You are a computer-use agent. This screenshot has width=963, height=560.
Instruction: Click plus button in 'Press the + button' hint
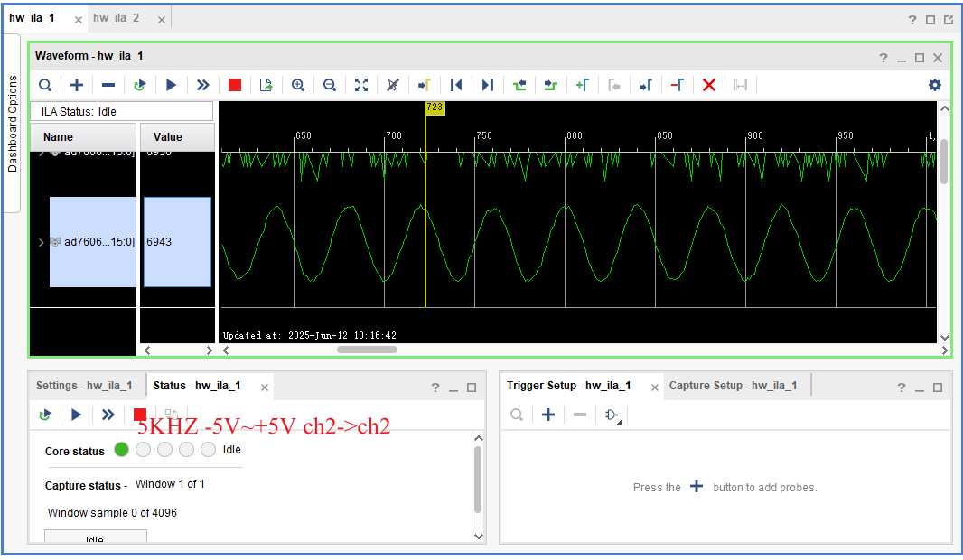point(696,486)
